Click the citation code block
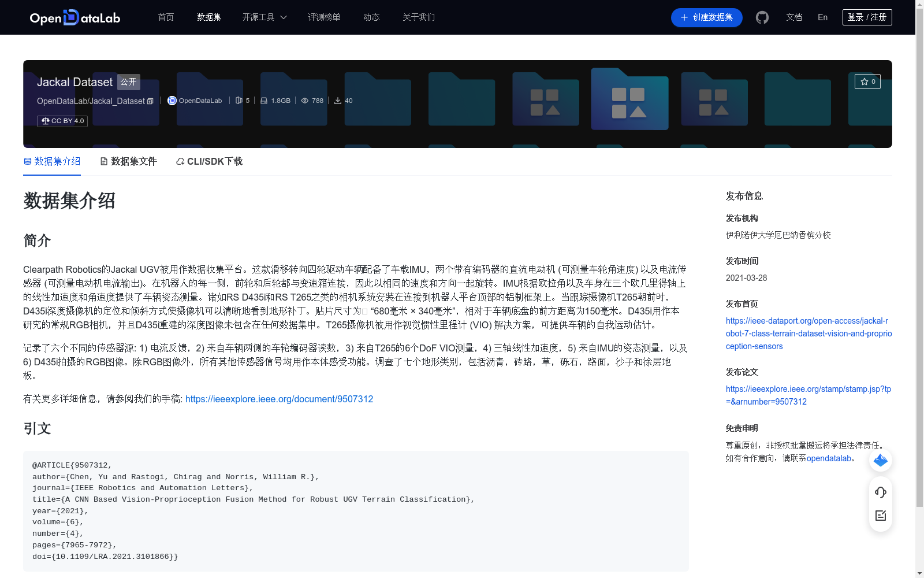 click(x=356, y=511)
